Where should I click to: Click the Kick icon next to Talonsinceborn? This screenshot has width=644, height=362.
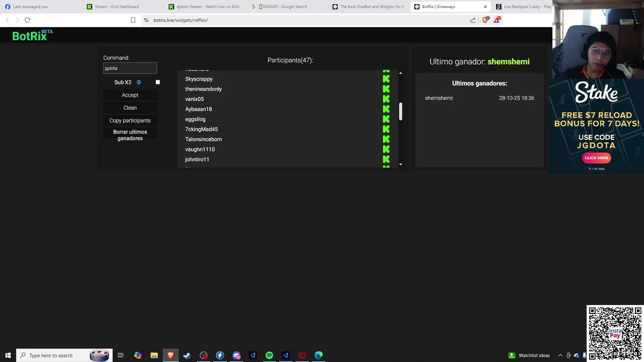coord(386,139)
